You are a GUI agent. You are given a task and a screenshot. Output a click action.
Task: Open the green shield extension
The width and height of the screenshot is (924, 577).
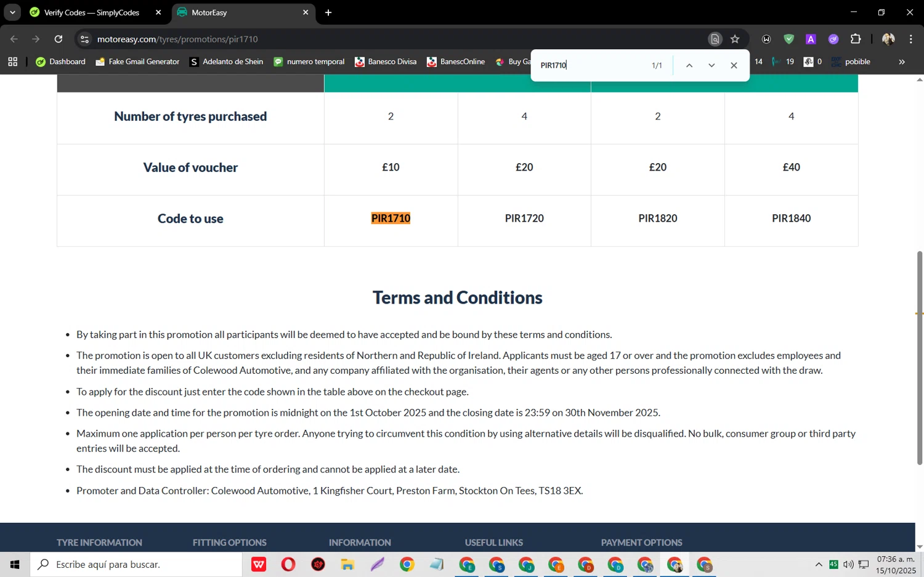[788, 39]
